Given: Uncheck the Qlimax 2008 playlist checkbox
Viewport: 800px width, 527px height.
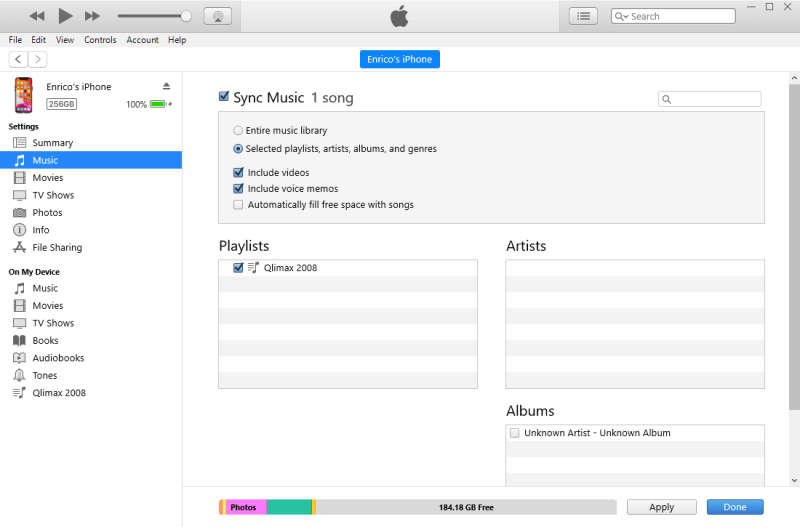Looking at the screenshot, I should [238, 267].
